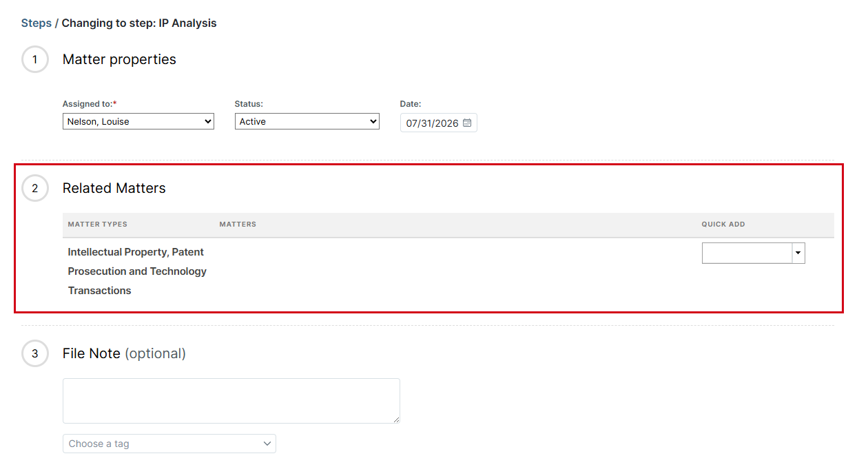Click the Date field showing 07/31/2026
The width and height of the screenshot is (868, 467).
[x=439, y=123]
